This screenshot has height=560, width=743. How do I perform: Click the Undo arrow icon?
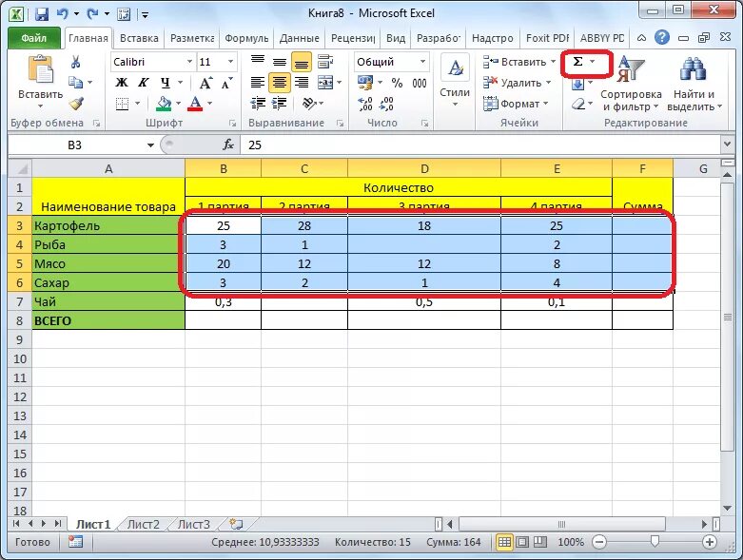pyautogui.click(x=62, y=13)
